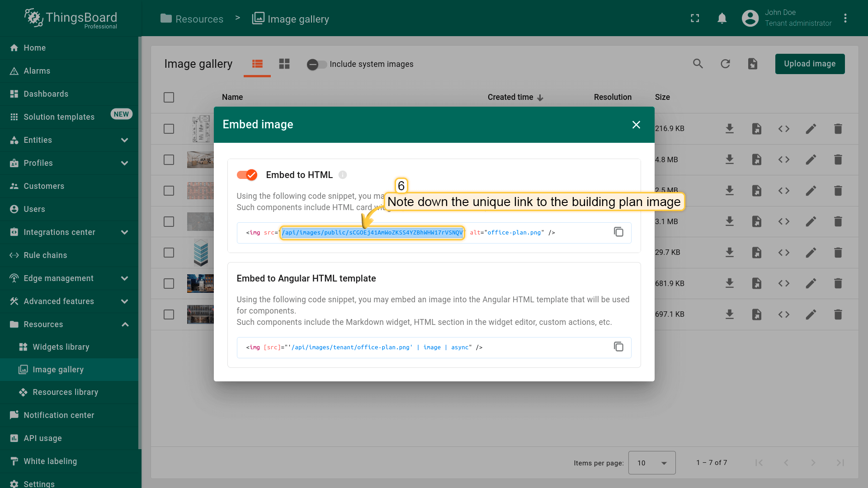The image size is (868, 488).
Task: Open the items per page dropdown
Action: click(651, 463)
